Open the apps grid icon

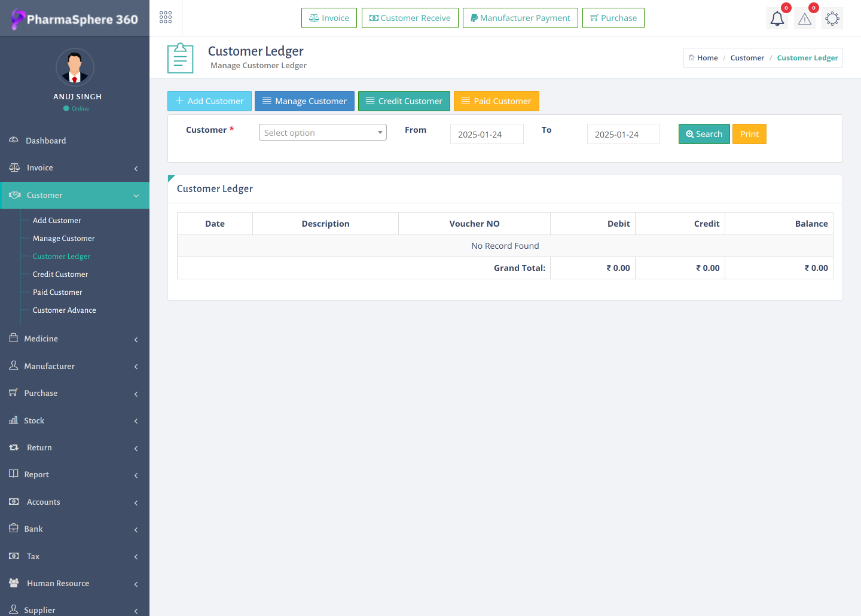pos(166,17)
